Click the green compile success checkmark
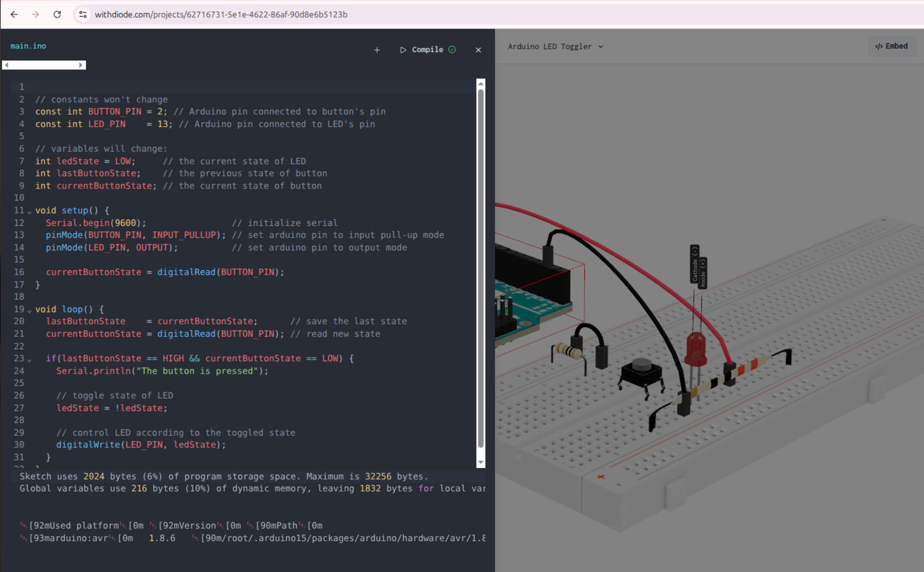Viewport: 924px width, 572px height. pos(452,50)
